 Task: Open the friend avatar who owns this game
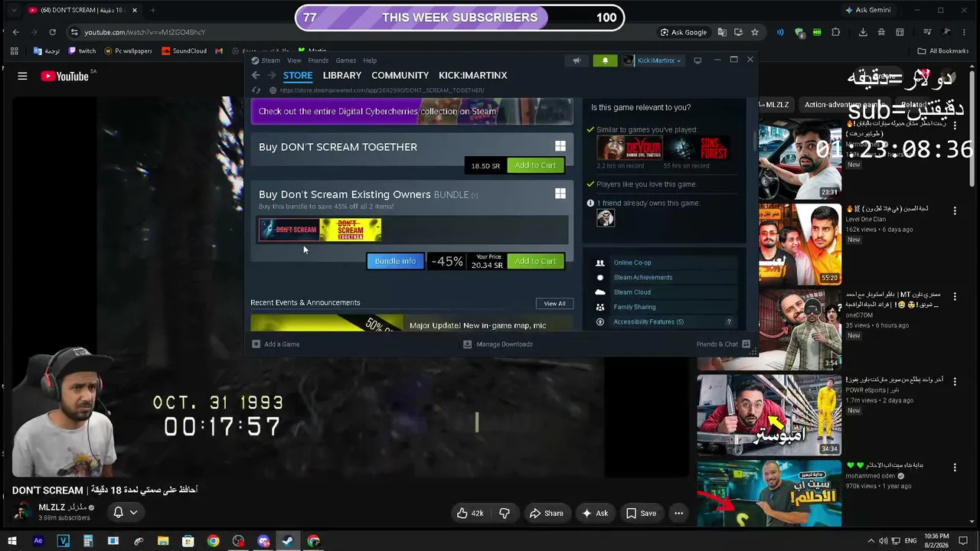(x=606, y=218)
